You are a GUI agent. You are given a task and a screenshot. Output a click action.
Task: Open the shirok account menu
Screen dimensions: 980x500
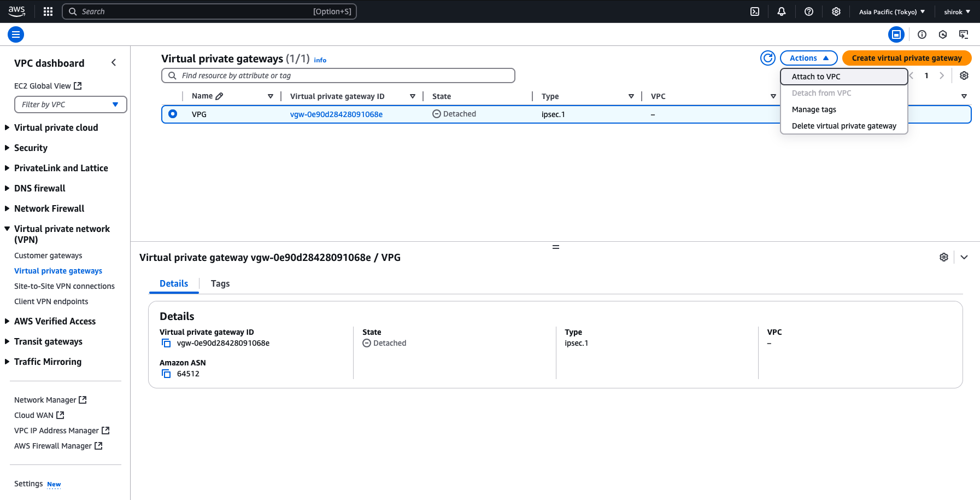coord(957,11)
